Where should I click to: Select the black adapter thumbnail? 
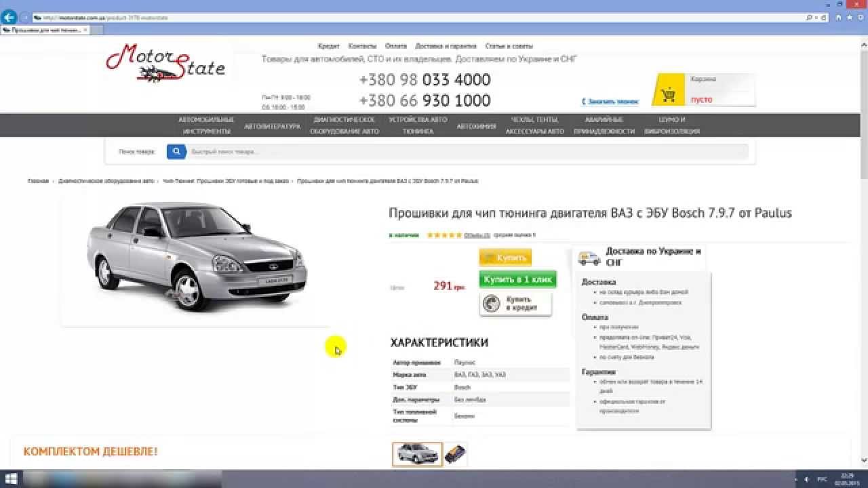point(456,454)
